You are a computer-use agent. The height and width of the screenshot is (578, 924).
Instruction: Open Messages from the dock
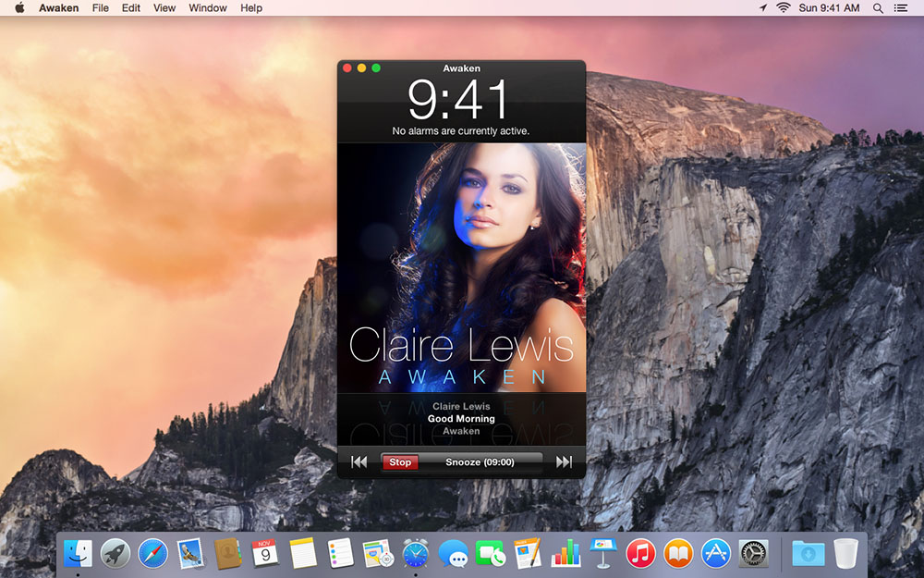click(x=453, y=554)
